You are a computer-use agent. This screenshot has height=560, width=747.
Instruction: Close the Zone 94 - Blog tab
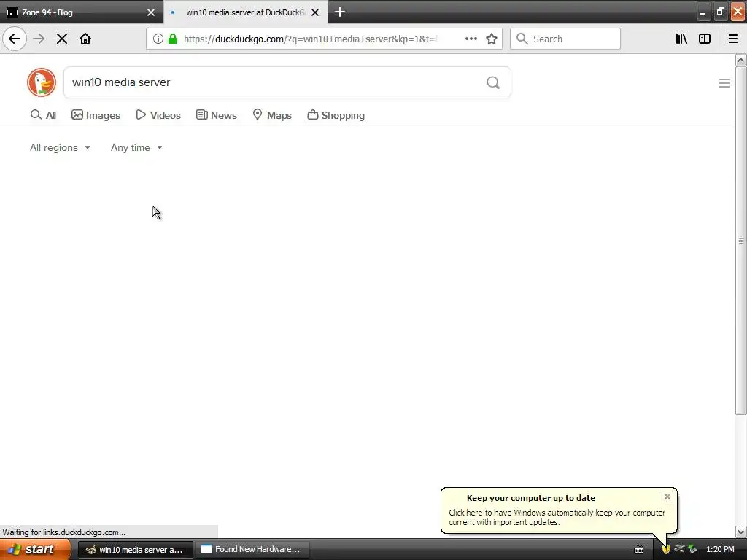pos(150,12)
